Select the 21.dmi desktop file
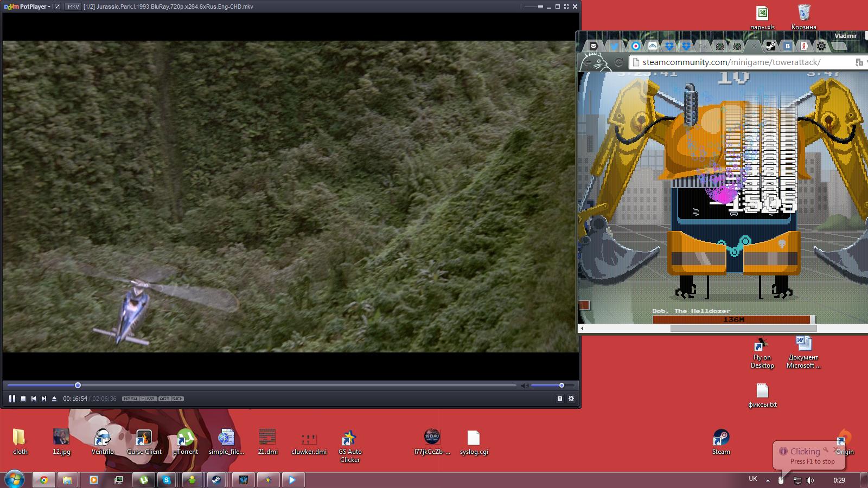 pos(267,442)
